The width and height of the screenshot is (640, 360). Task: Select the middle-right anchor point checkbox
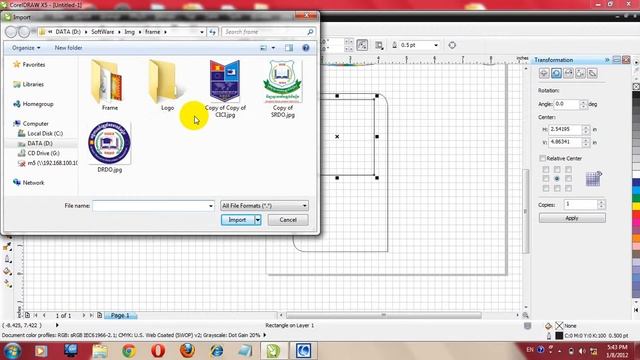click(569, 179)
